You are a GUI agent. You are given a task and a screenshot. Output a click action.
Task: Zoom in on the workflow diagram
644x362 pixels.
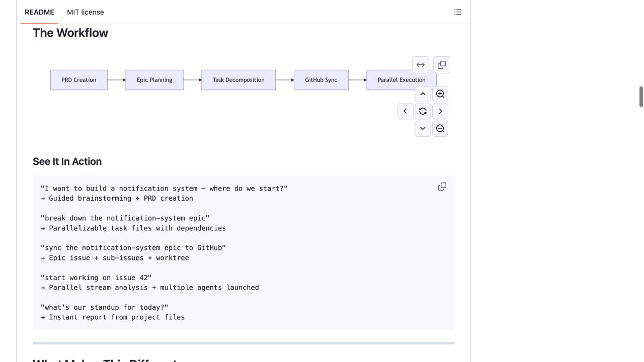[x=440, y=94]
